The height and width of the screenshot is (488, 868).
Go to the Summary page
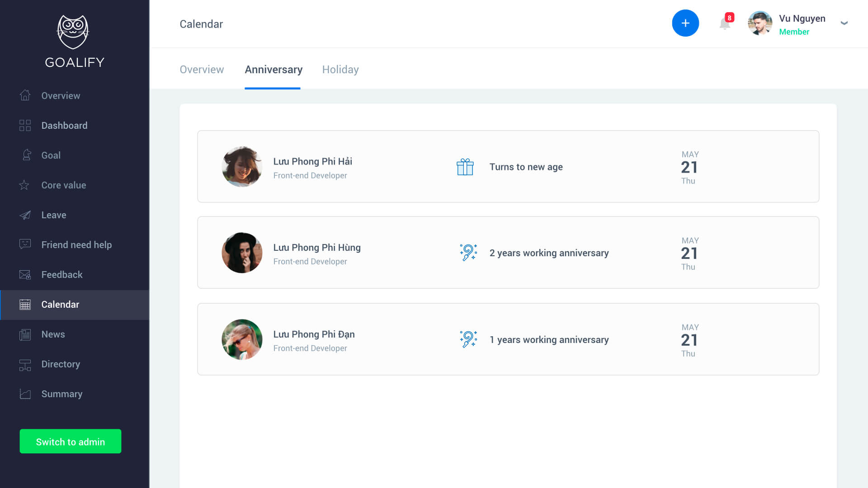pos(61,394)
